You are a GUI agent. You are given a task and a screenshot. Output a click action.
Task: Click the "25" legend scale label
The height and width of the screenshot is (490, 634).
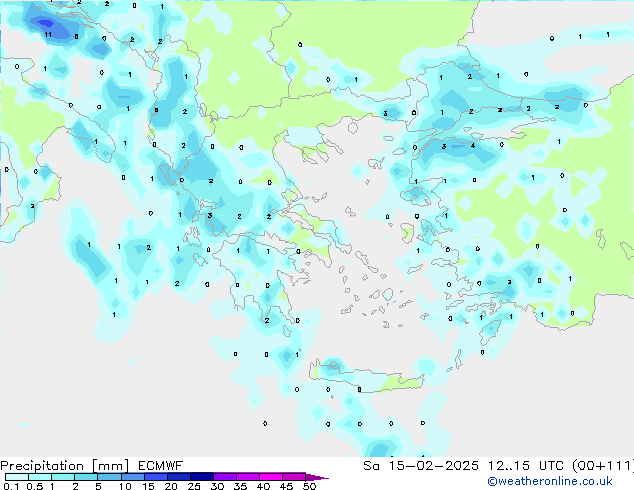click(194, 486)
